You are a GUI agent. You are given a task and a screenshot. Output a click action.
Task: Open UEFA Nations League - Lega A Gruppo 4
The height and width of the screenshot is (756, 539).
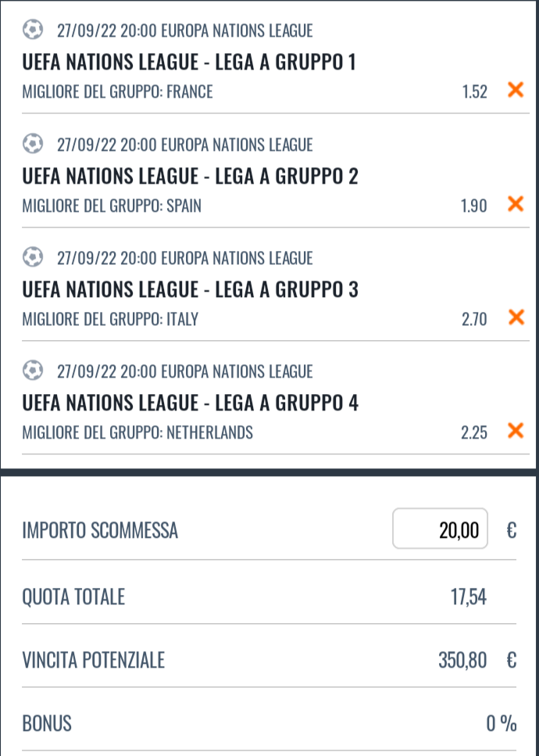coord(190,403)
